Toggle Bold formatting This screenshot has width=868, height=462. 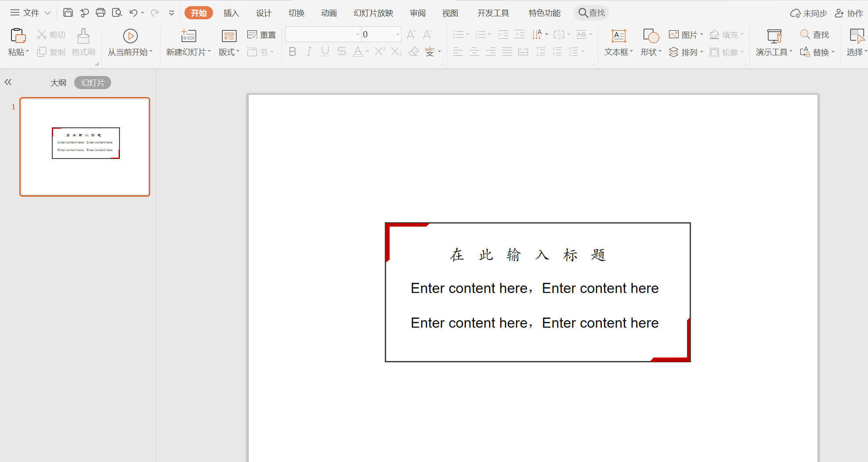293,52
